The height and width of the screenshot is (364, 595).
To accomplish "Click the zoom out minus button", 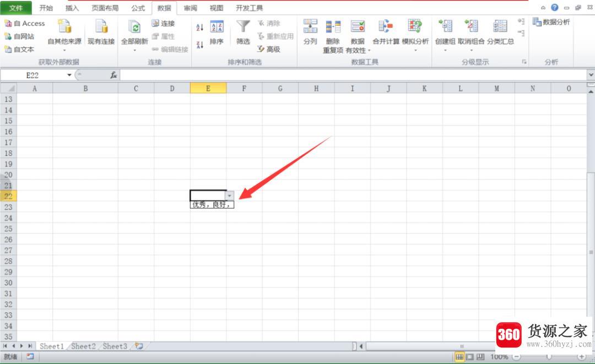I will click(x=516, y=357).
